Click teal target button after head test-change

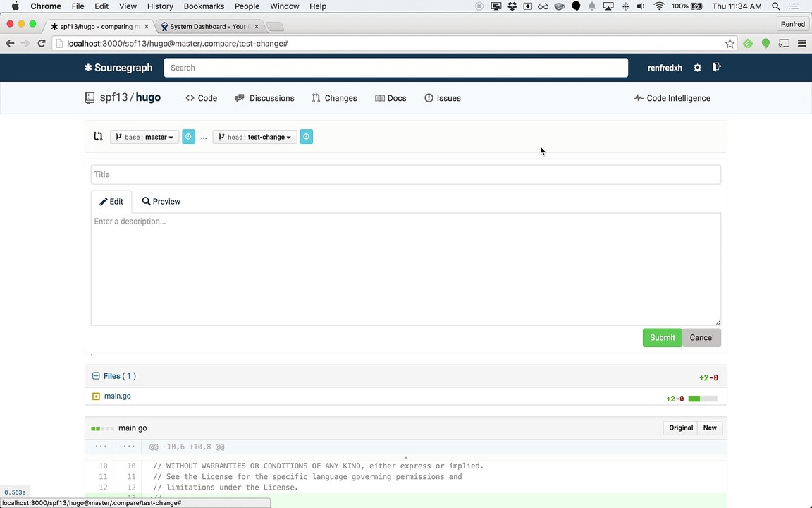[x=307, y=137]
